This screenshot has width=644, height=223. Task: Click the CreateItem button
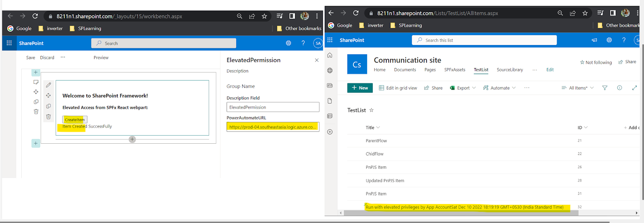[x=75, y=120]
